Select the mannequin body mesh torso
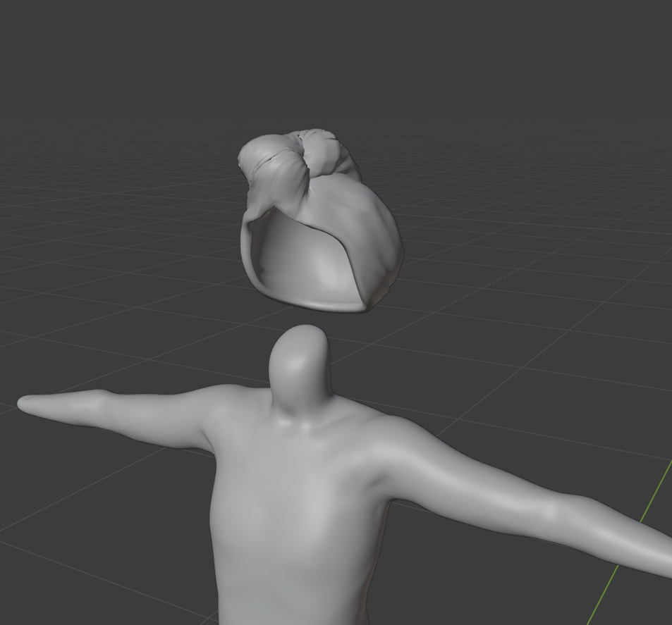 pos(300,505)
